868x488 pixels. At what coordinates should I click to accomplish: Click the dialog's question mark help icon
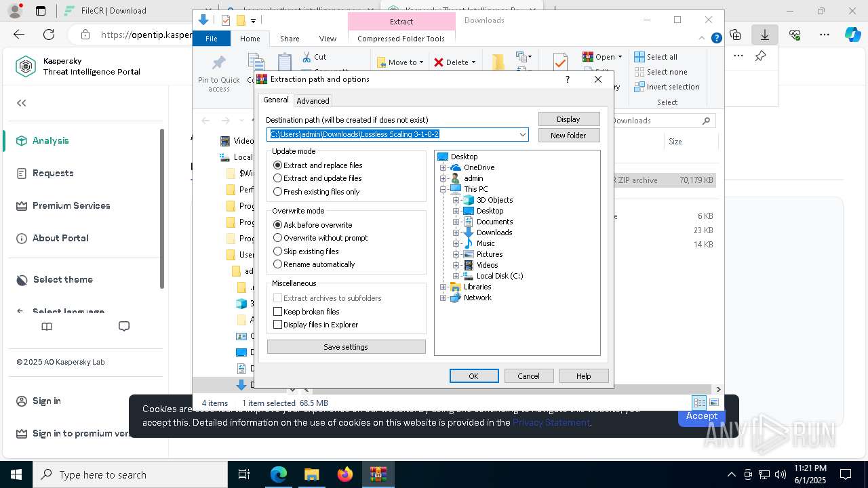point(568,79)
